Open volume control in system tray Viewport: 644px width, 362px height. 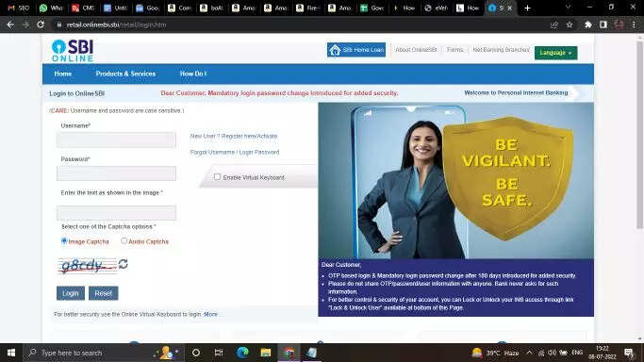click(553, 353)
